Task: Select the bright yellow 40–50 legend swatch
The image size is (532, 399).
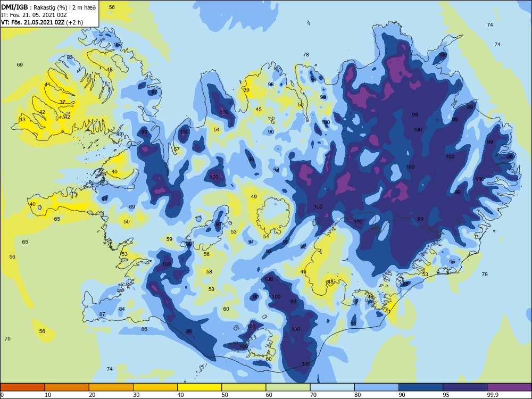Action: coord(199,387)
